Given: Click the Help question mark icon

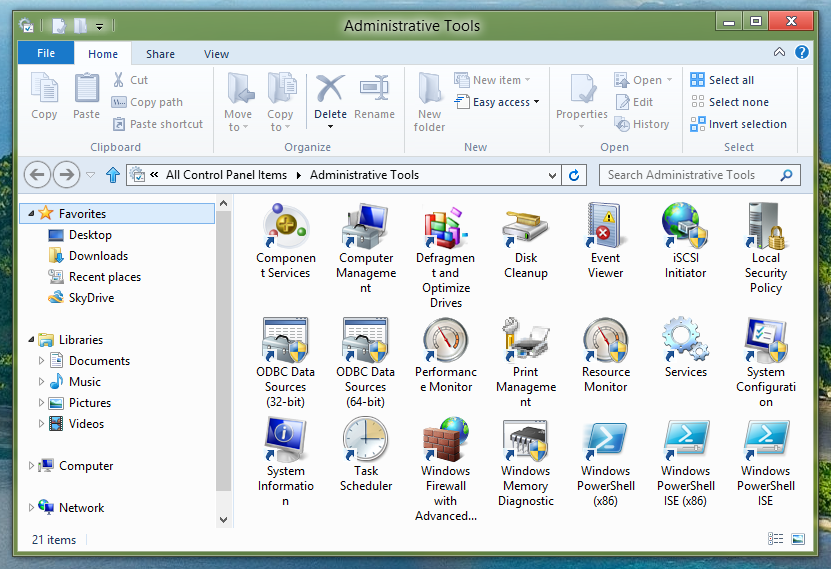Looking at the screenshot, I should click(x=801, y=52).
